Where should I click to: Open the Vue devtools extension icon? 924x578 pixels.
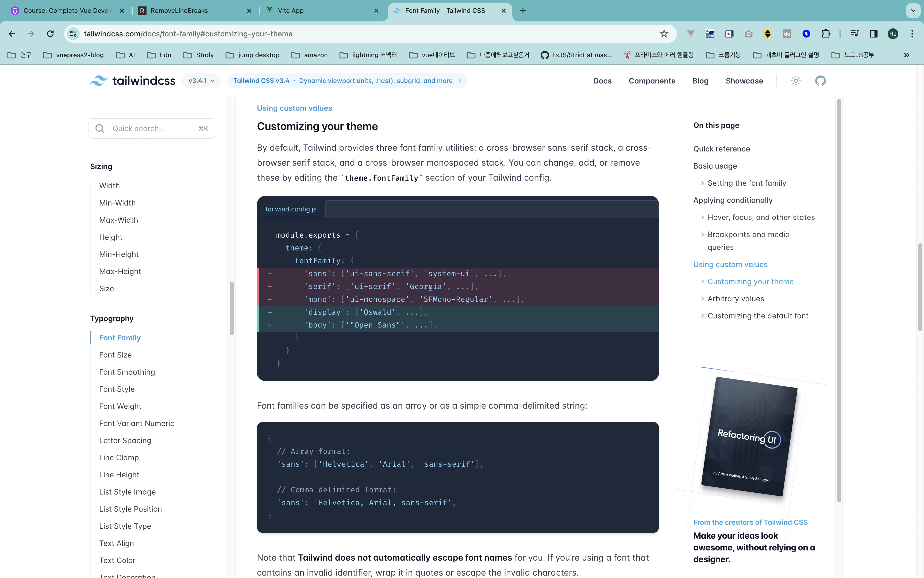tap(690, 34)
